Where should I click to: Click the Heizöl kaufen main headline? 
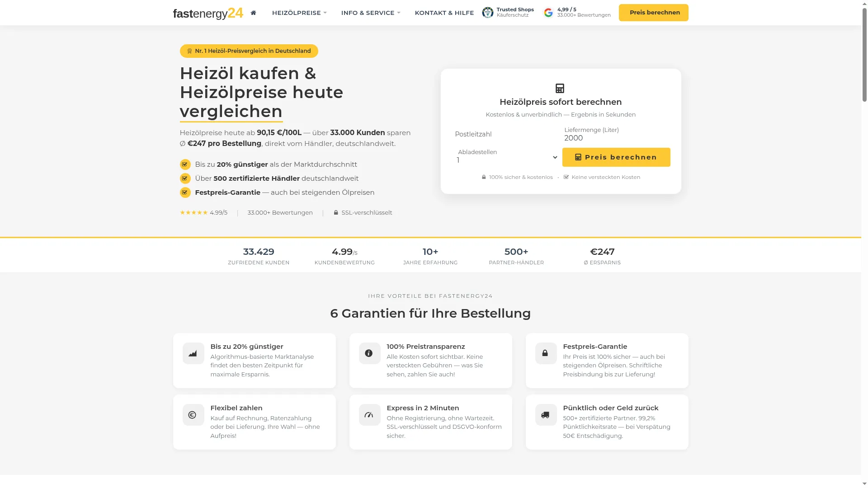click(x=261, y=92)
